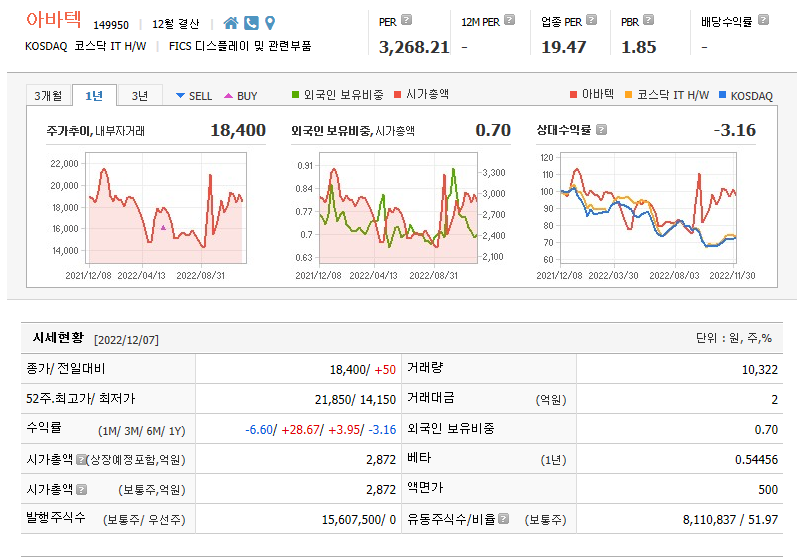
Task: Click the 주가추이 price chart area
Action: click(166, 208)
